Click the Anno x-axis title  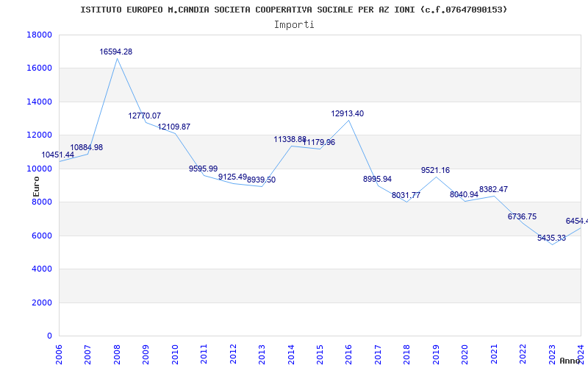point(570,361)
